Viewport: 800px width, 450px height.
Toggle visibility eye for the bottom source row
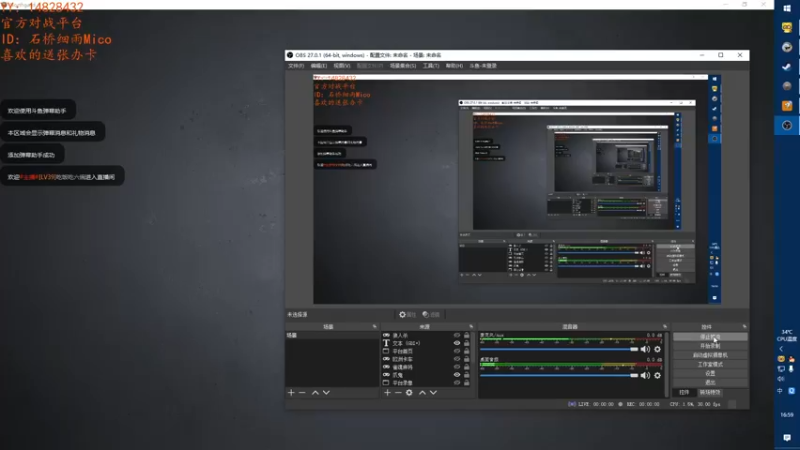pyautogui.click(x=457, y=383)
